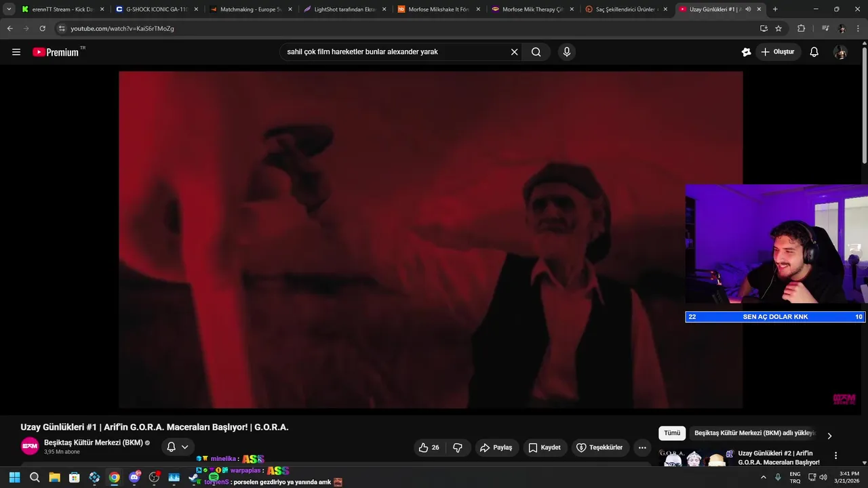868x488 pixels.
Task: Open the tab search dropdown arrow
Action: pos(9,9)
